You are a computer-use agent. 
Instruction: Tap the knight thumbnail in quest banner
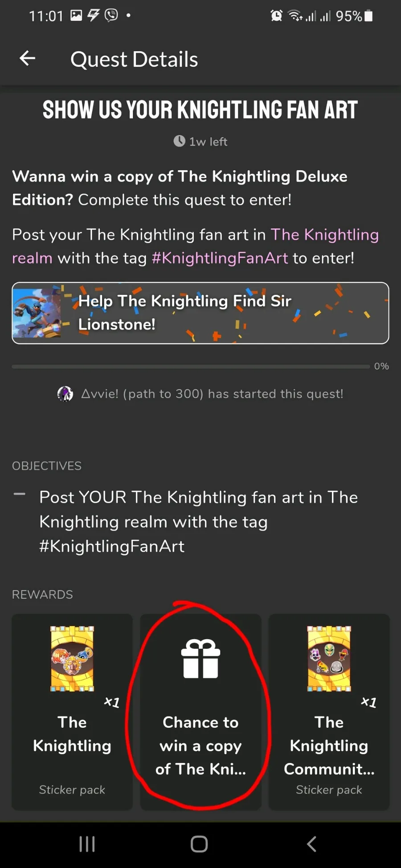[x=37, y=313]
